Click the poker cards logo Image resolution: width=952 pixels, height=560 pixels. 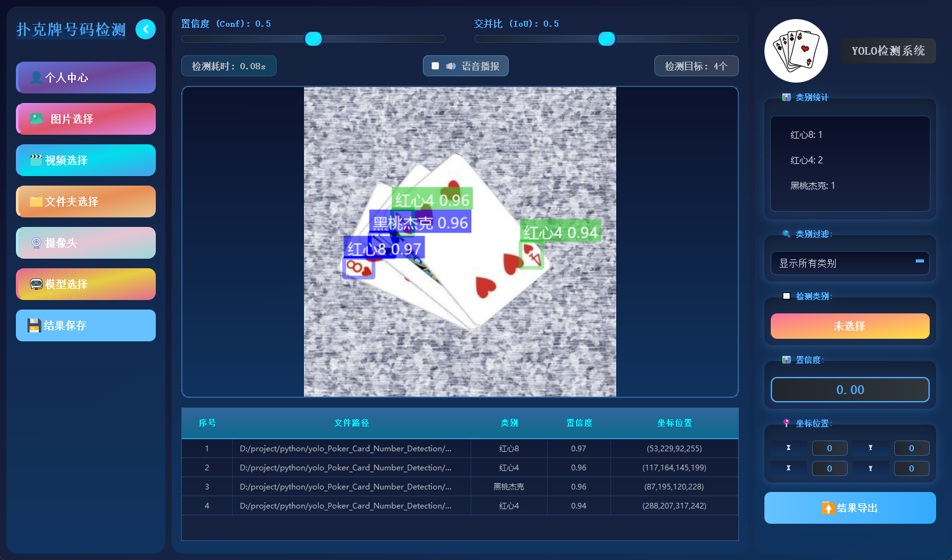click(796, 51)
